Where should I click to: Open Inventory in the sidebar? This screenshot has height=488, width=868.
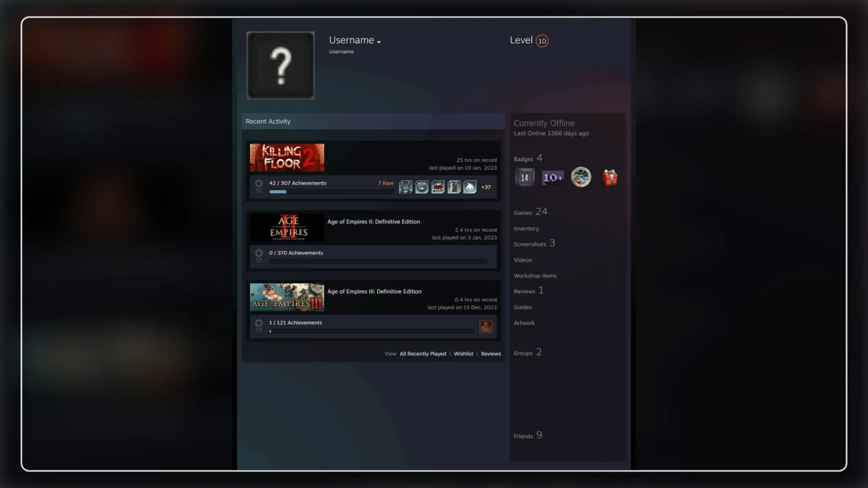click(526, 229)
